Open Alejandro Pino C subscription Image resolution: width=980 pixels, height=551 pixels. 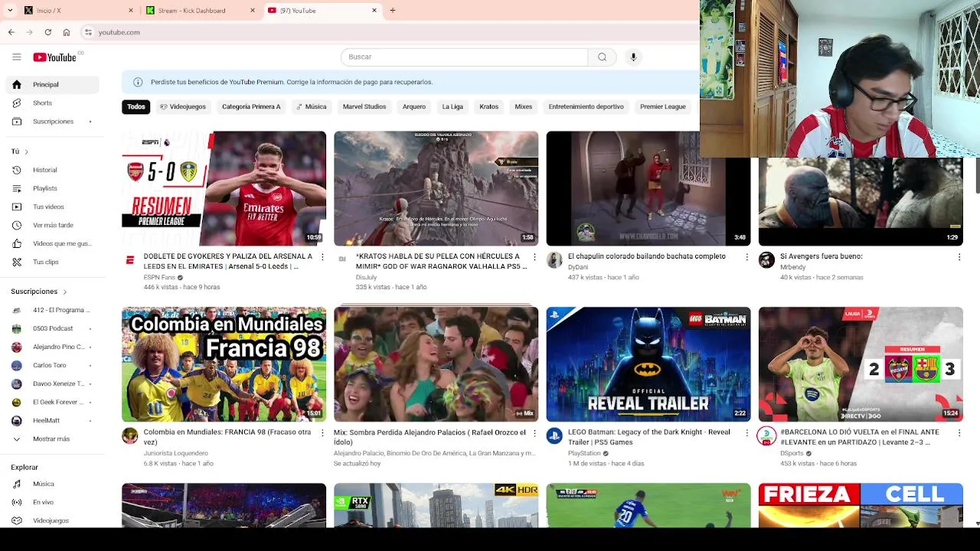point(52,347)
